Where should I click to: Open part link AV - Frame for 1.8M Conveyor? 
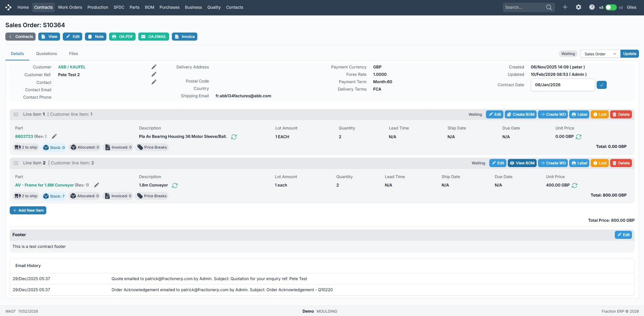(x=44, y=185)
